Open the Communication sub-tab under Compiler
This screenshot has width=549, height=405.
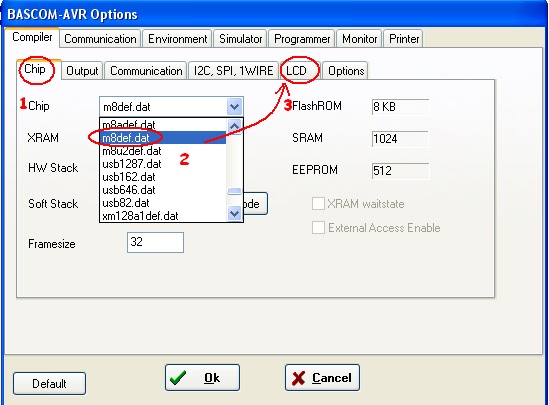tap(146, 71)
